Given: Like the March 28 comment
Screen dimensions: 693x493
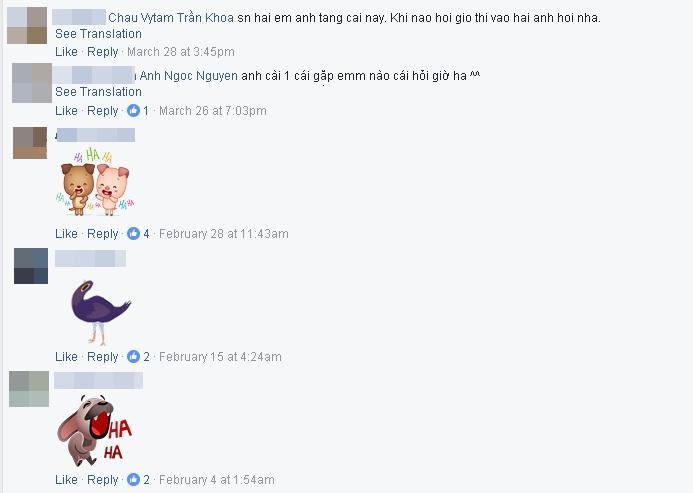Looking at the screenshot, I should click(x=66, y=52).
